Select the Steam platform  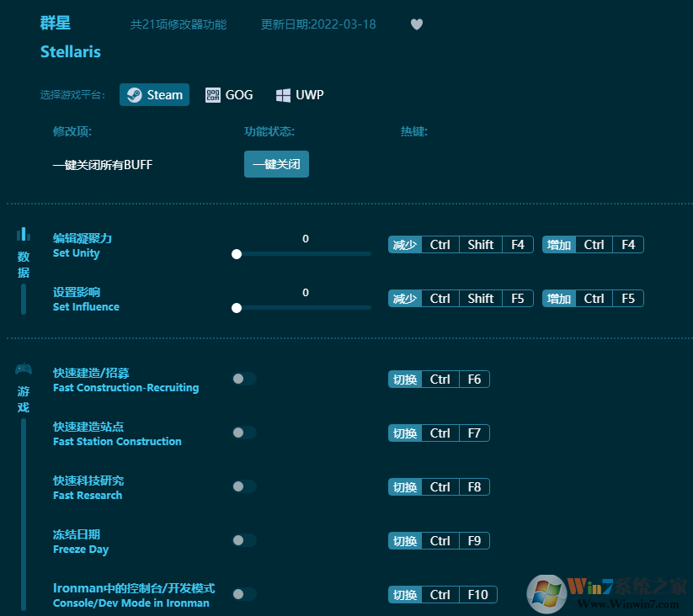(154, 94)
